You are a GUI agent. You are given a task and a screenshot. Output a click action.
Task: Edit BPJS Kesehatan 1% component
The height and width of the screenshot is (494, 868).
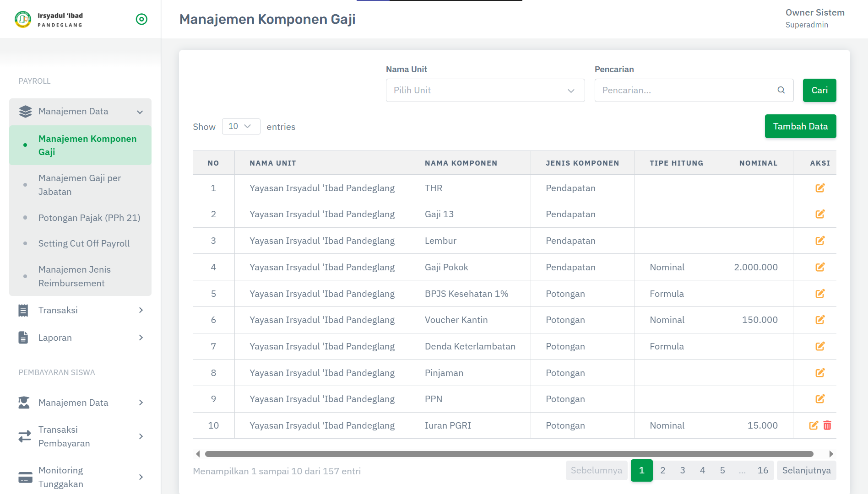[820, 294]
